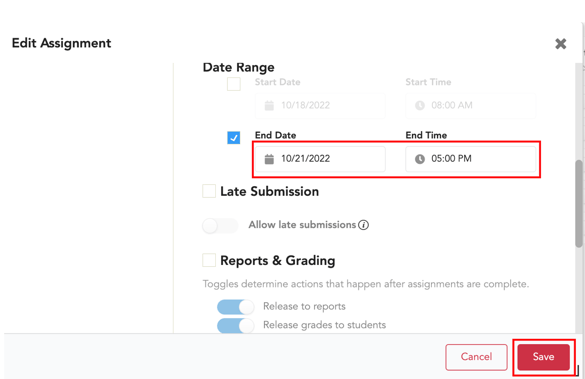Image resolution: width=585 pixels, height=379 pixels.
Task: Check the Late Submission checkbox
Action: 209,191
